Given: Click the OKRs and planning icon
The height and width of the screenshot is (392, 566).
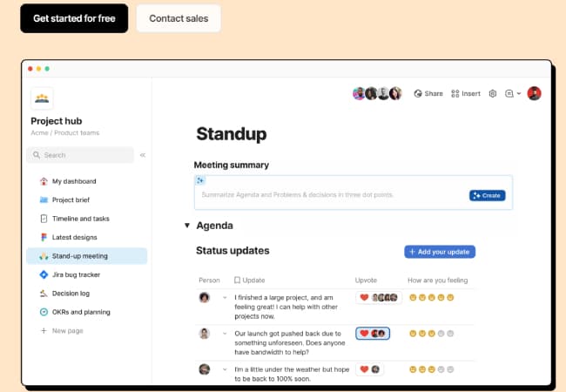Looking at the screenshot, I should coord(44,312).
